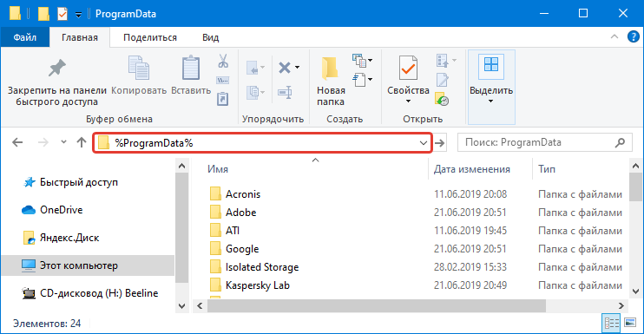
Task: Click the Go to arrow beside the address bar
Action: 440,143
